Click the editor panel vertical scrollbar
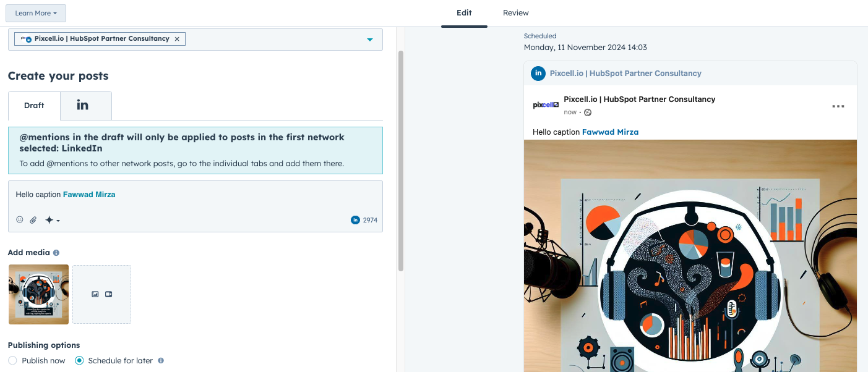This screenshot has width=868, height=372. tap(401, 161)
